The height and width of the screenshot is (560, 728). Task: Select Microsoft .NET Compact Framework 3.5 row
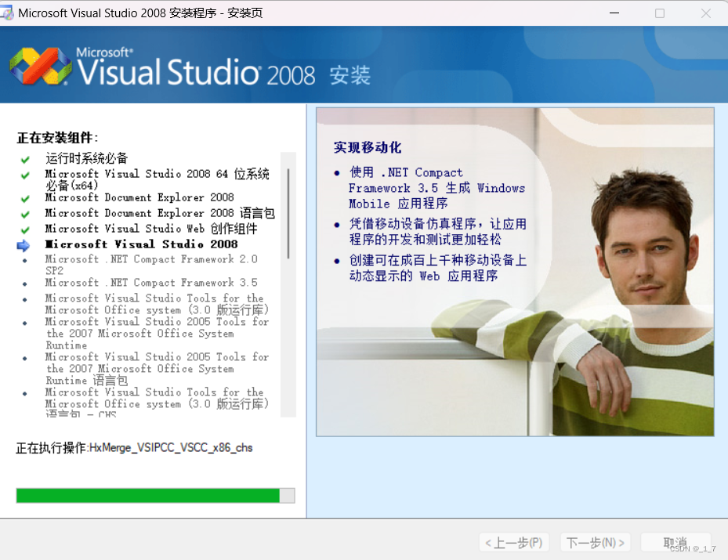(151, 283)
